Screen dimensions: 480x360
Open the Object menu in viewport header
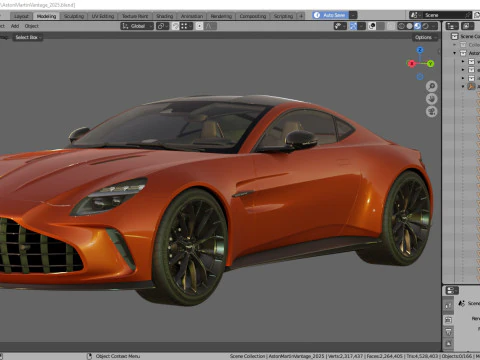32,26
